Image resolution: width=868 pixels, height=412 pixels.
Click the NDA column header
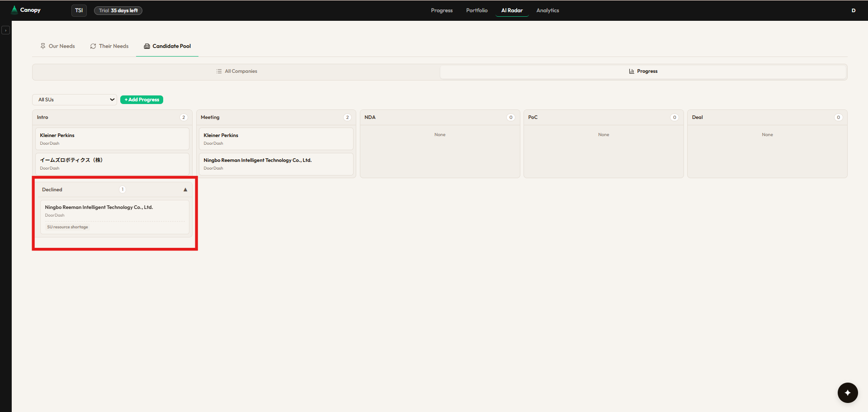click(x=440, y=118)
